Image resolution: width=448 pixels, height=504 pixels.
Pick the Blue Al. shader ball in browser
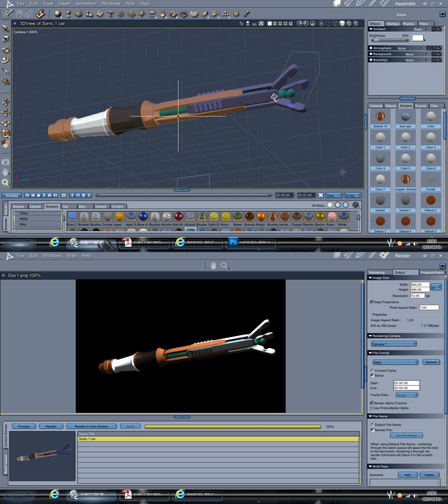[x=143, y=216]
